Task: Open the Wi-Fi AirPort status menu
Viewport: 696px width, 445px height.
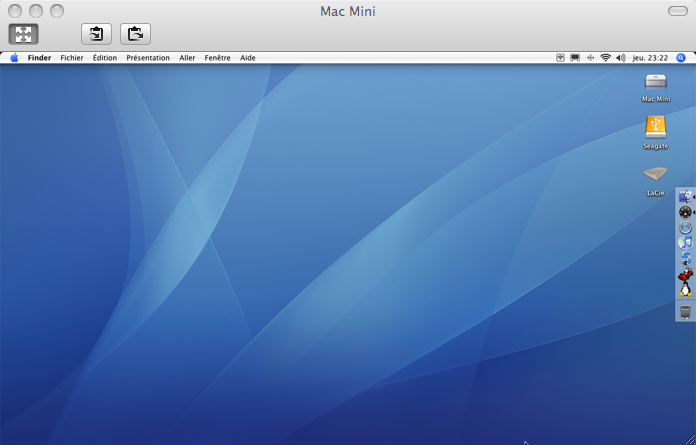Action: 605,58
